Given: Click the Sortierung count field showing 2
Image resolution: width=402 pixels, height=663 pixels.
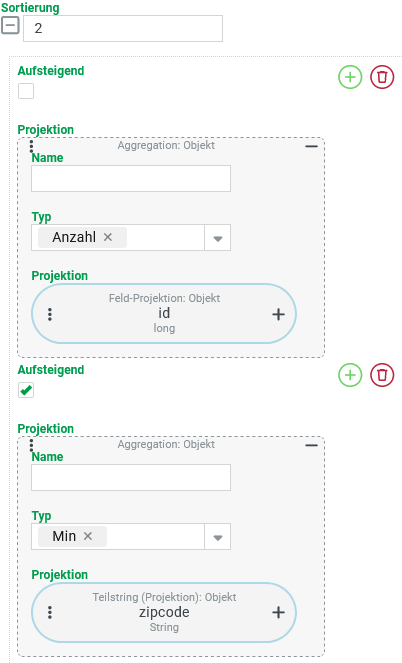Looking at the screenshot, I should (123, 28).
